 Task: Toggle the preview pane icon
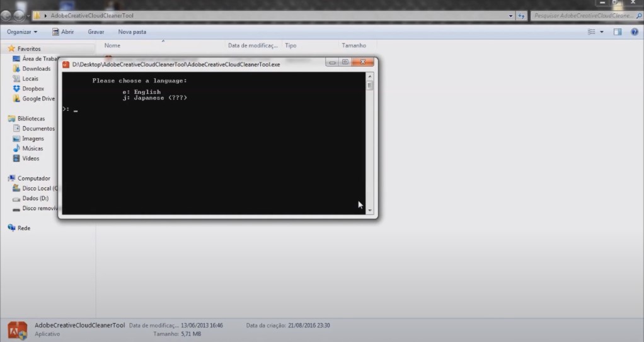point(618,32)
